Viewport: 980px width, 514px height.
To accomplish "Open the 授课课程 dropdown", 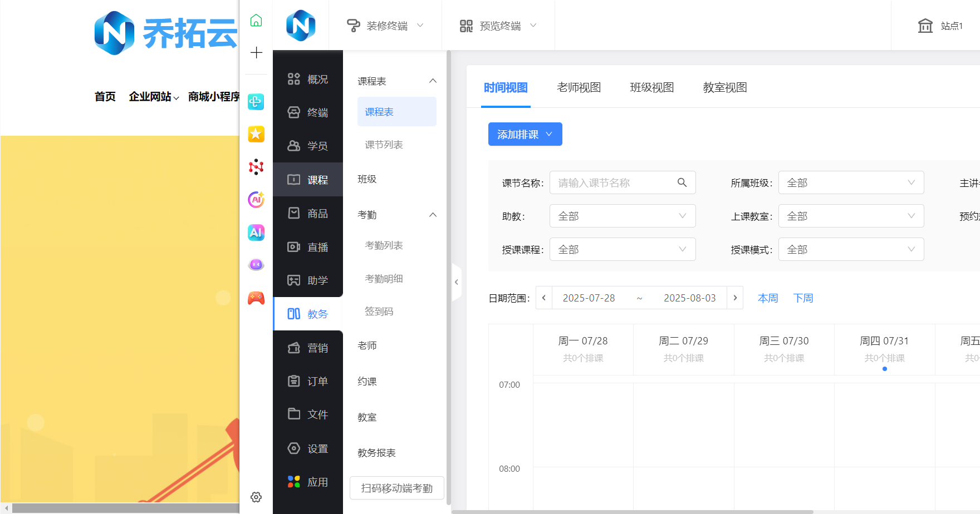I will (x=623, y=249).
